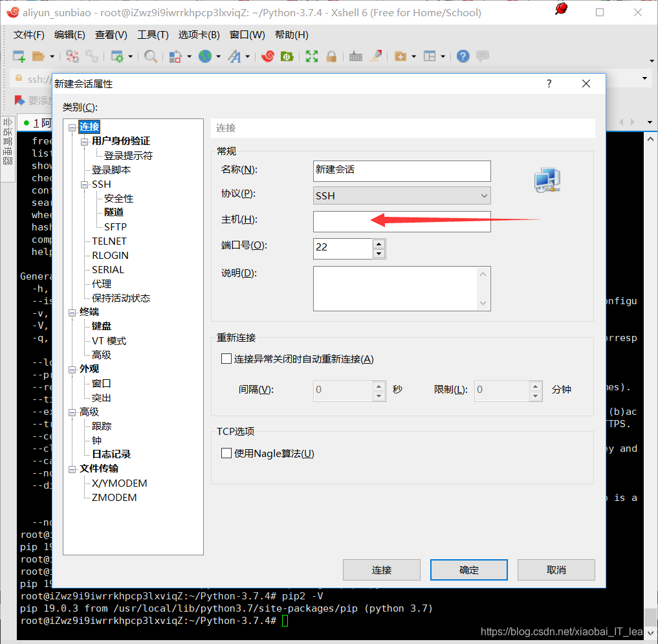Click the new folder plus icon

point(400,56)
